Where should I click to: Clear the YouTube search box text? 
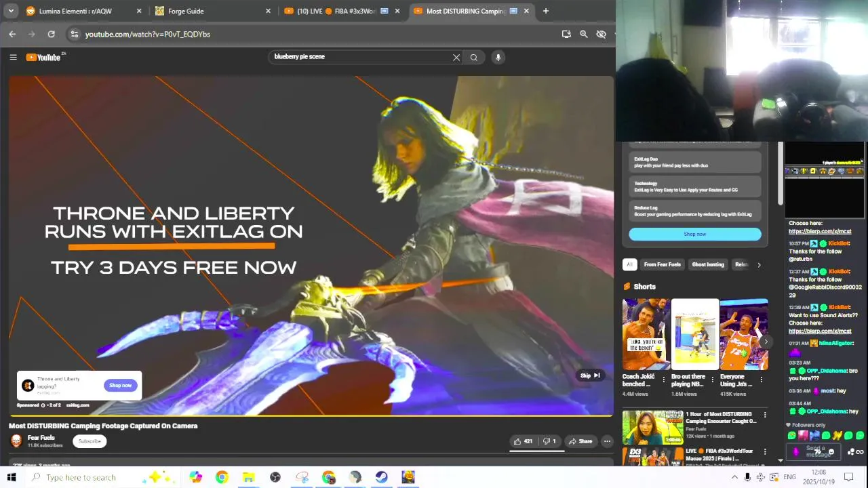(x=456, y=58)
